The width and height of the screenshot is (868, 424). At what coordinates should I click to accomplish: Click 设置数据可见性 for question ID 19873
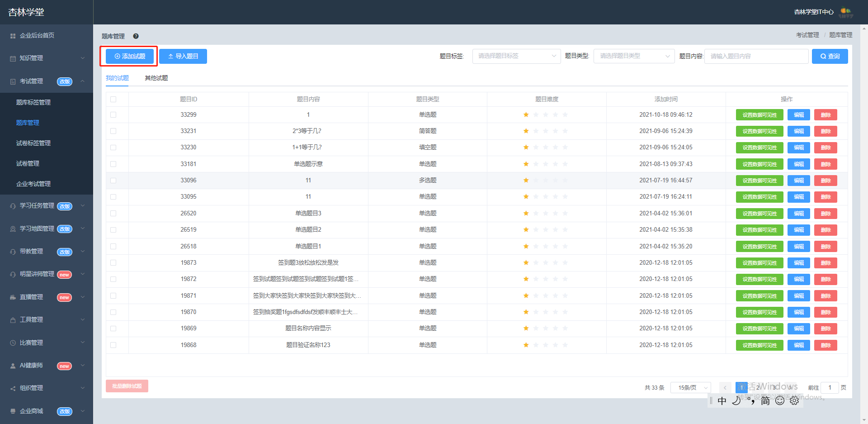[759, 263]
